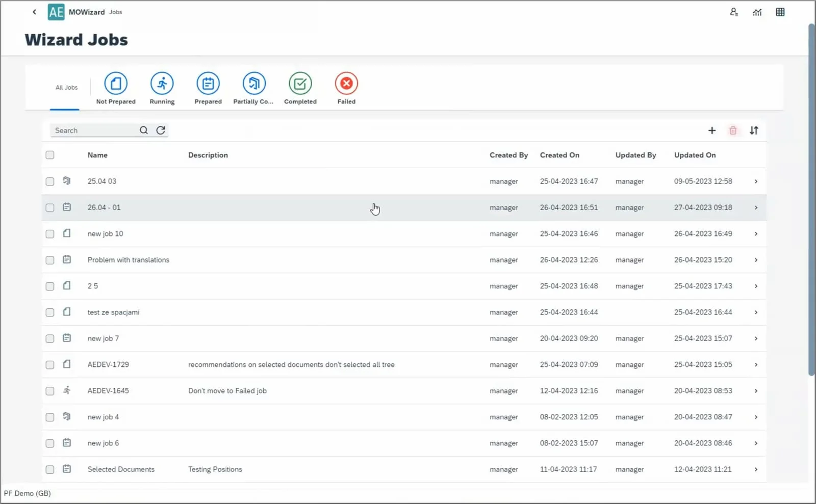This screenshot has width=816, height=504.
Task: Refresh the jobs list
Action: pyautogui.click(x=161, y=130)
